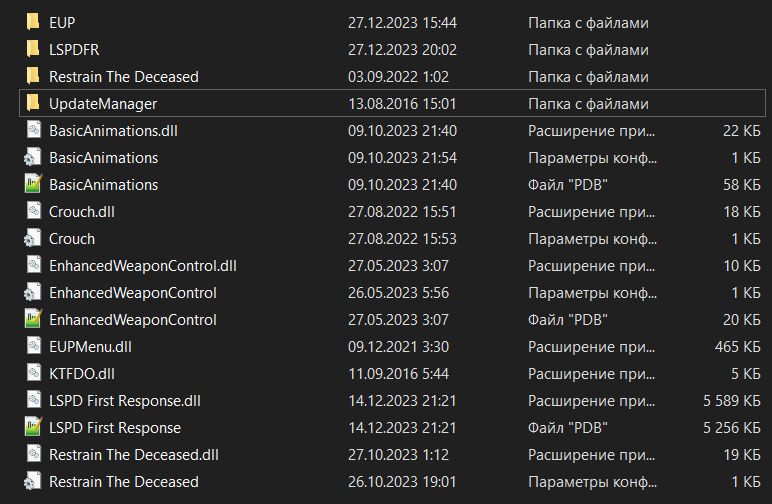This screenshot has width=772, height=504.
Task: Click the LSPDFR folder icon
Action: click(x=32, y=49)
